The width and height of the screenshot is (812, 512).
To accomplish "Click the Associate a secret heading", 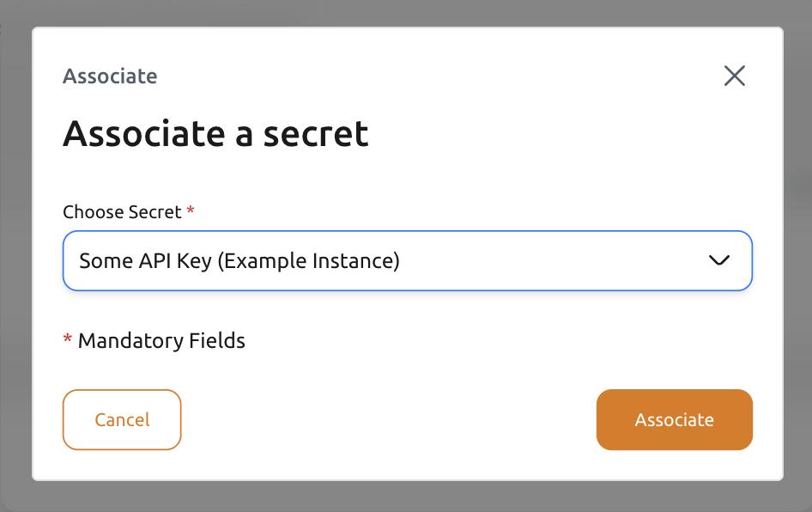I will pyautogui.click(x=215, y=133).
